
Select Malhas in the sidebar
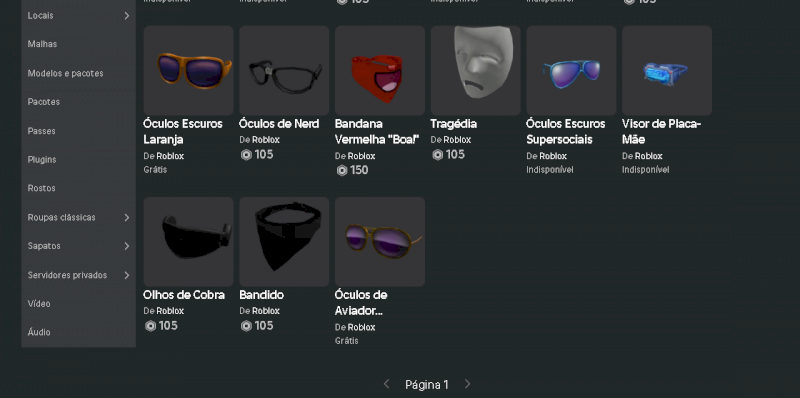(42, 44)
